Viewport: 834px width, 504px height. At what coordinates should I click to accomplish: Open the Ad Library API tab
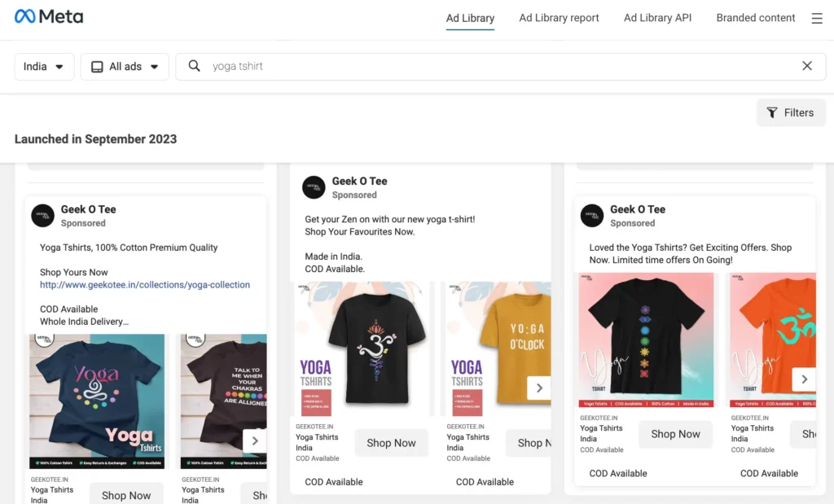(x=657, y=18)
